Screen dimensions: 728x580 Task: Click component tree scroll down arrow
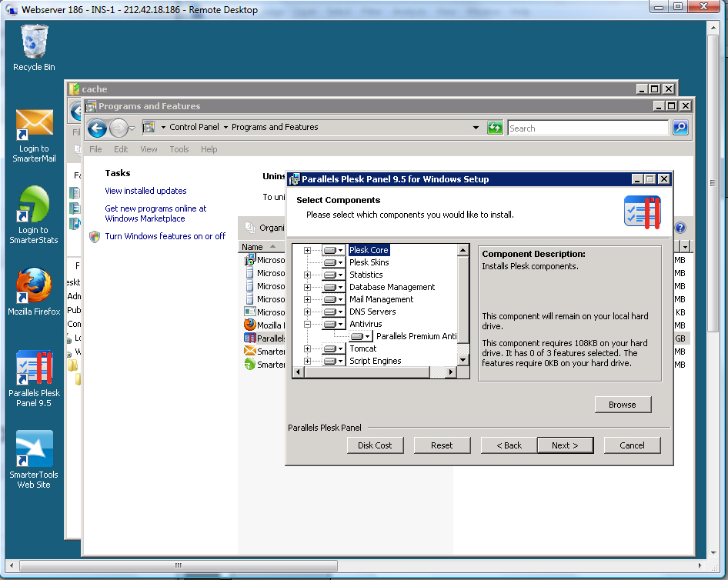coord(463,359)
